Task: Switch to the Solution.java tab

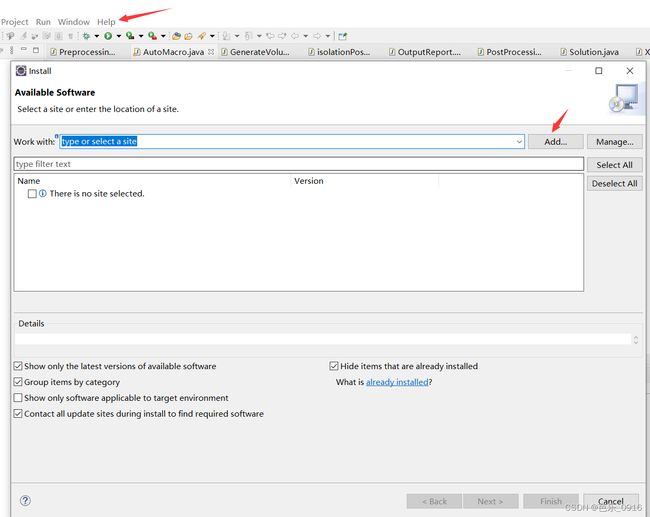Action: tap(590, 52)
